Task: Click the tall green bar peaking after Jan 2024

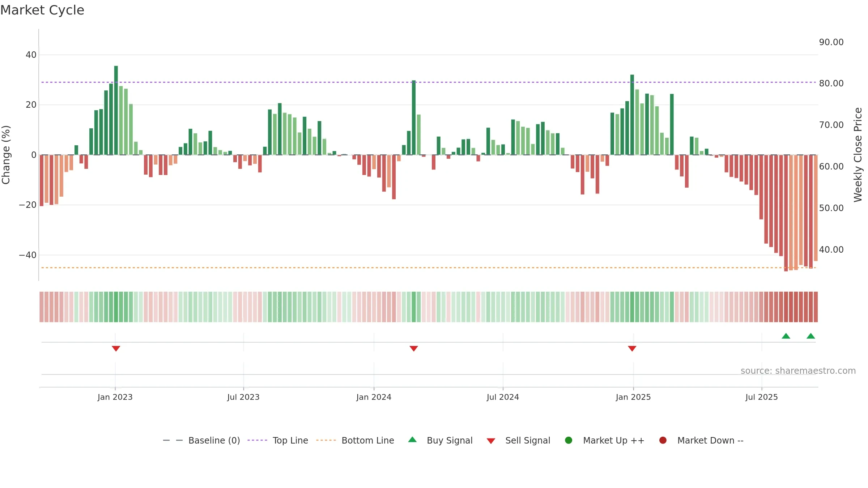Action: 414,117
